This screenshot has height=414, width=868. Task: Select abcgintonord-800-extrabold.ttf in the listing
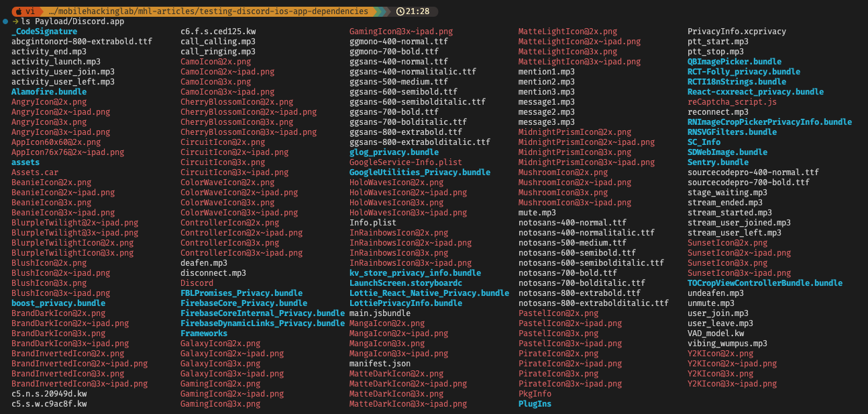pos(82,42)
